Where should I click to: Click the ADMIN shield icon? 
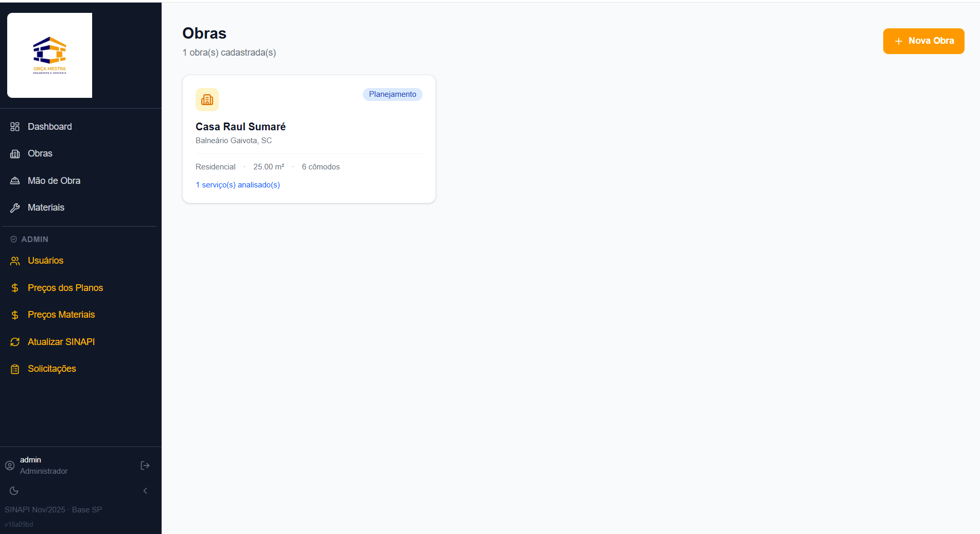point(14,239)
